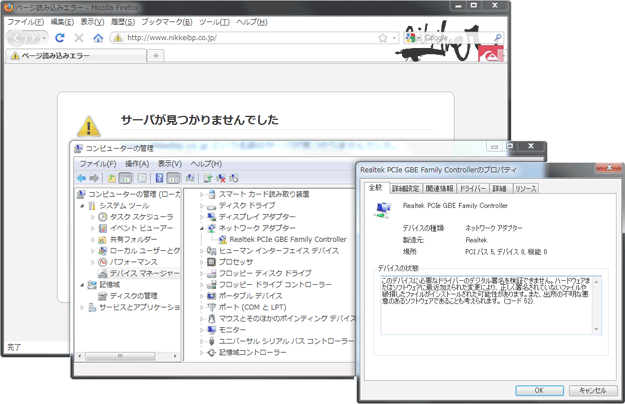Click the monitor category icon

(212, 329)
